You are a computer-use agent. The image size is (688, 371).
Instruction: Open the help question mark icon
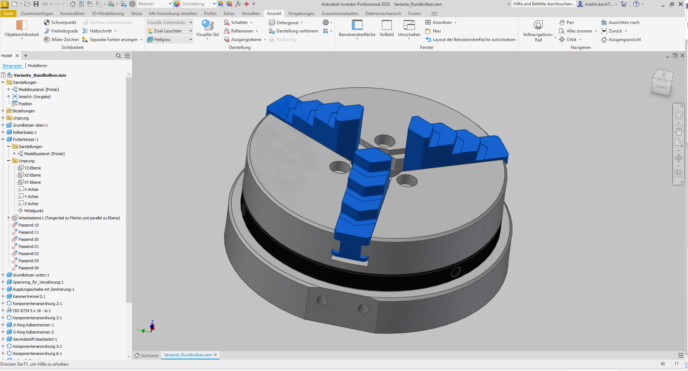pos(636,4)
